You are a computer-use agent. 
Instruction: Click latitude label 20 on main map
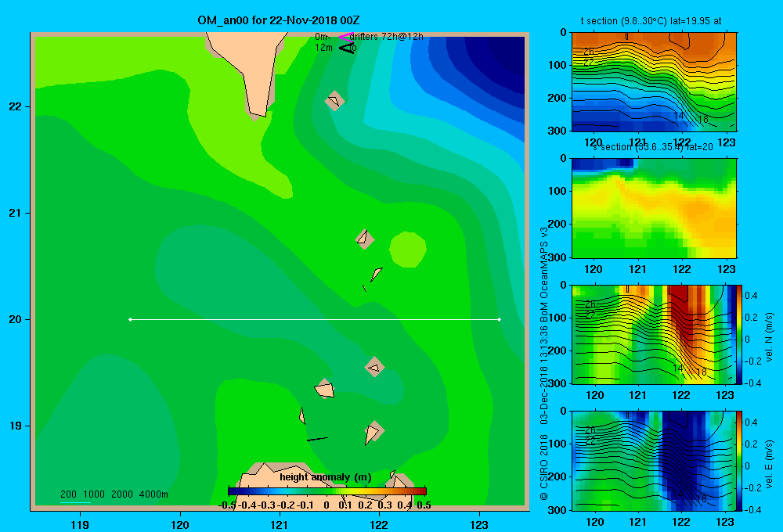[16, 319]
